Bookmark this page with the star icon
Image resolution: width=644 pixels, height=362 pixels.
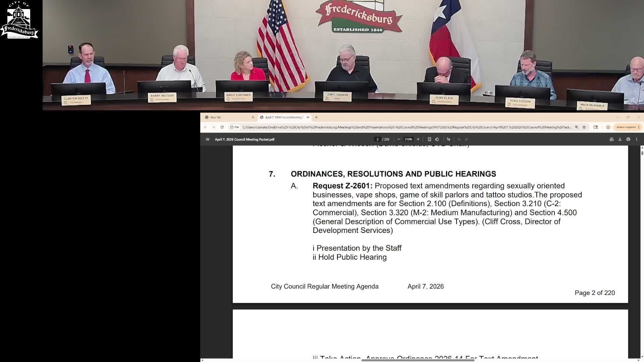click(x=584, y=127)
